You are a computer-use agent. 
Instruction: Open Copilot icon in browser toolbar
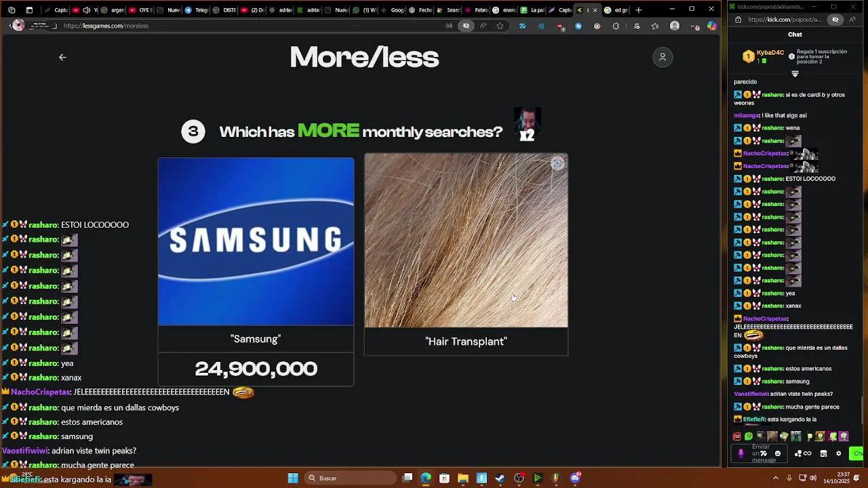click(x=711, y=26)
